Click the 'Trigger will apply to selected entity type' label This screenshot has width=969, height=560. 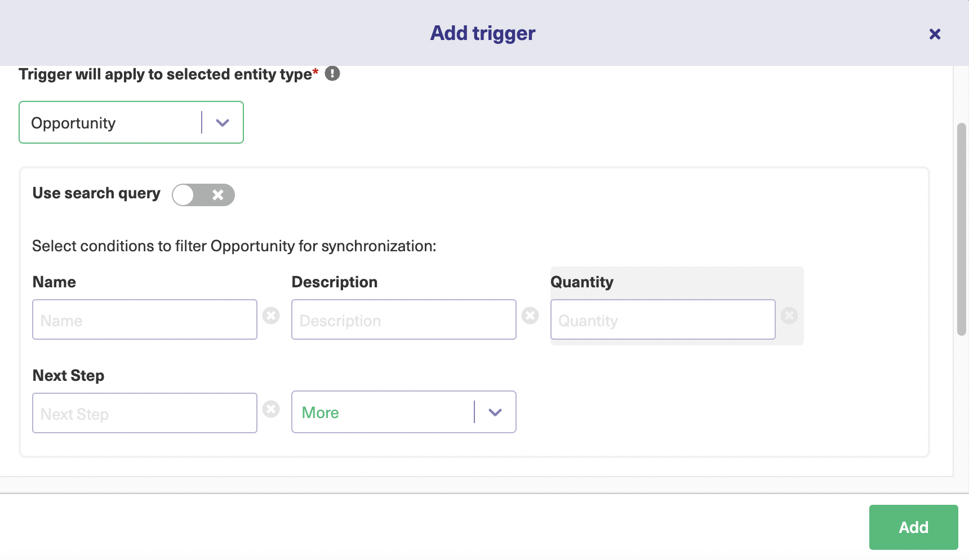[168, 74]
